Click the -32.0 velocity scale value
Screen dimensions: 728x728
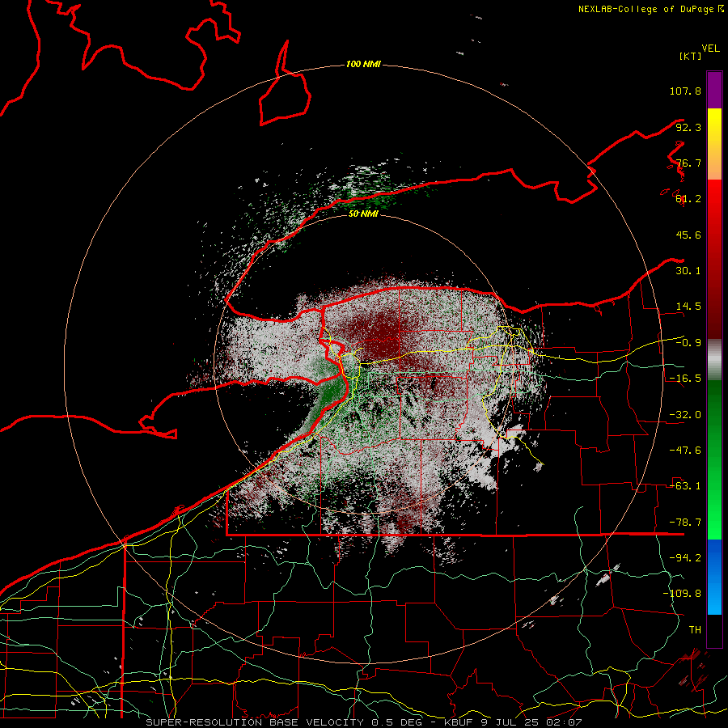click(685, 415)
